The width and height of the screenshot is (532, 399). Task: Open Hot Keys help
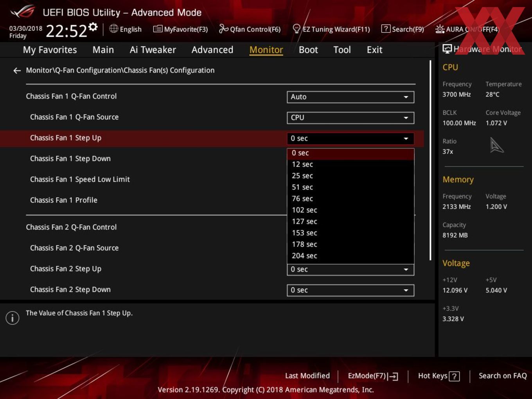(439, 376)
